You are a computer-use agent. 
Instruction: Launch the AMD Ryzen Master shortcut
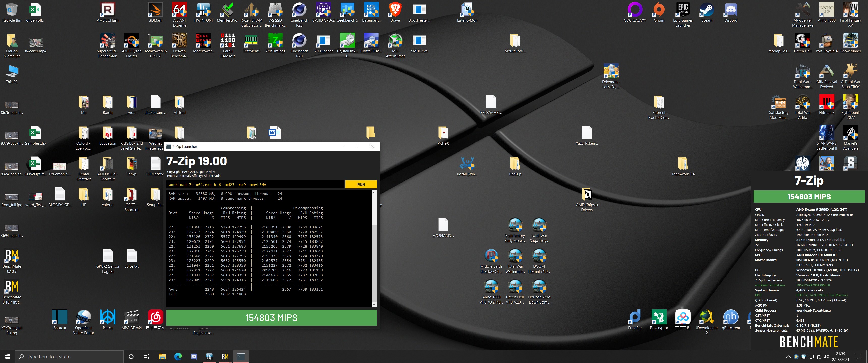131,45
